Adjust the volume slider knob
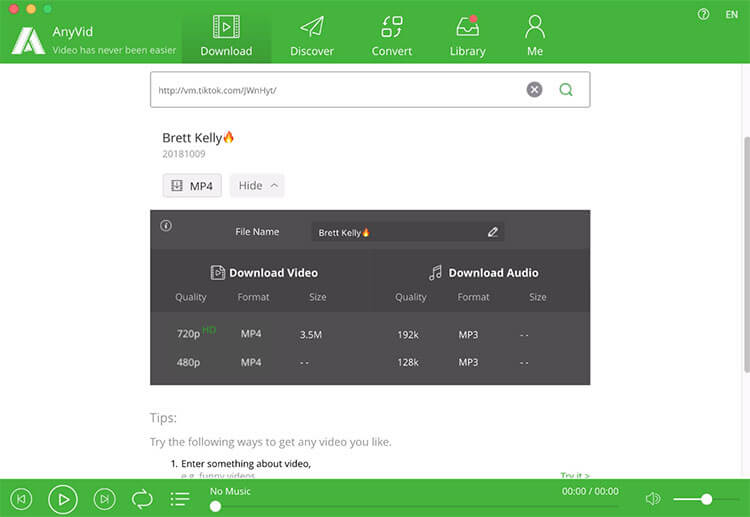The width and height of the screenshot is (750, 517). tap(706, 499)
